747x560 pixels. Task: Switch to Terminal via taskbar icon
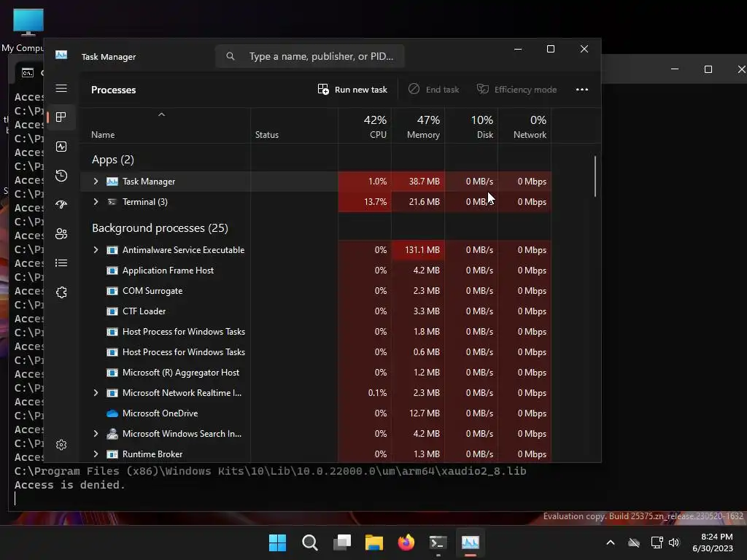click(x=438, y=542)
